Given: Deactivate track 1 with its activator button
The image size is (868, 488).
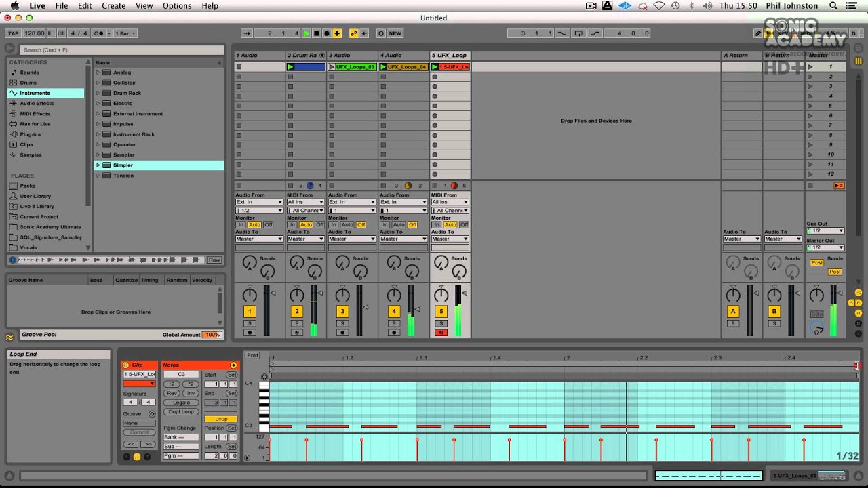Looking at the screenshot, I should coord(250,312).
